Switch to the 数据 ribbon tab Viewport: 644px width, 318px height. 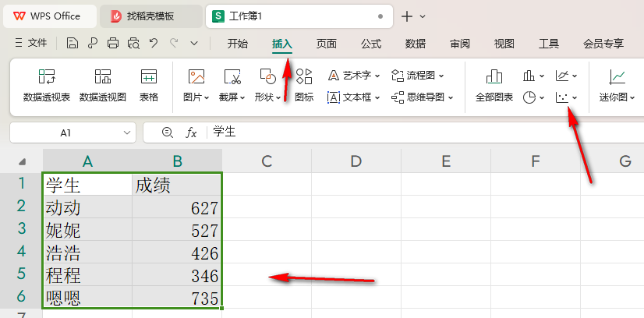(x=416, y=44)
